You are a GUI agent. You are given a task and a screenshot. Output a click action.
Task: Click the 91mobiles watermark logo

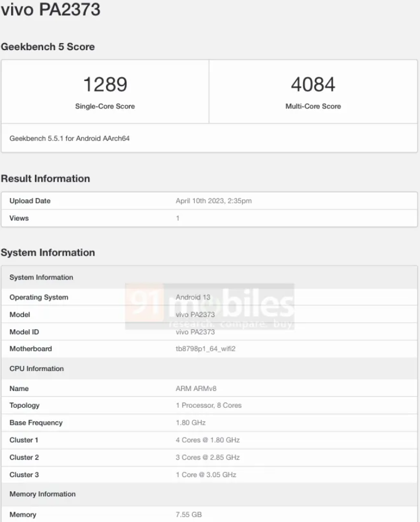point(210,307)
